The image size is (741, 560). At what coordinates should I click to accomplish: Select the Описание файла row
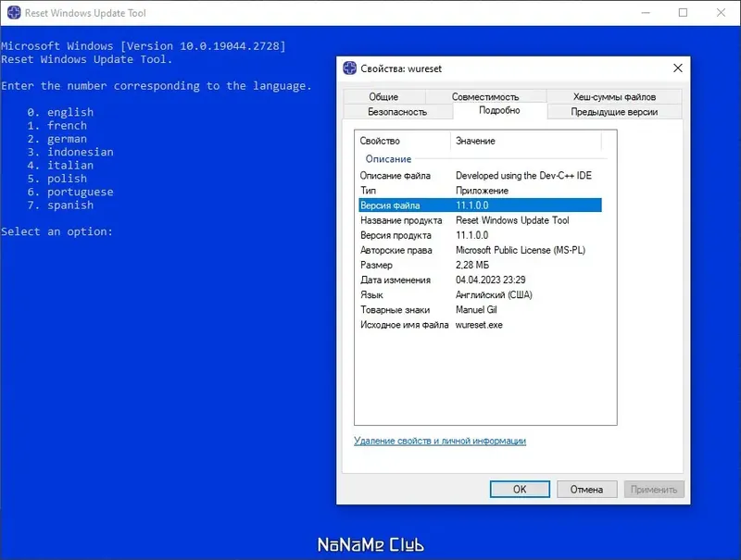pos(480,175)
